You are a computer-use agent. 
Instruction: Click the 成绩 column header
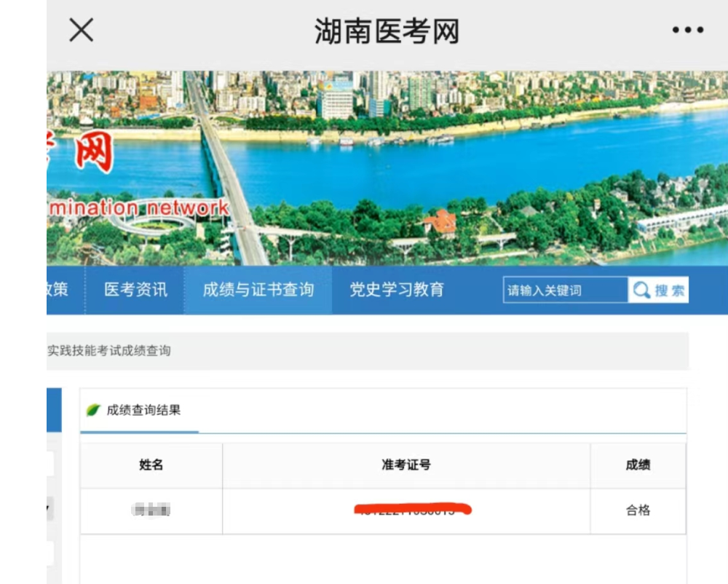[x=638, y=465]
